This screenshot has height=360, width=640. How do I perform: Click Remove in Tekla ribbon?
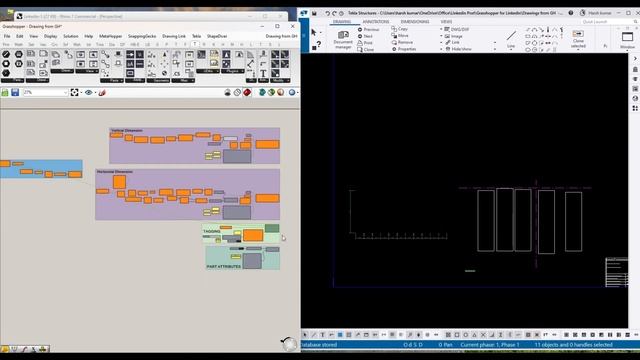(402, 42)
